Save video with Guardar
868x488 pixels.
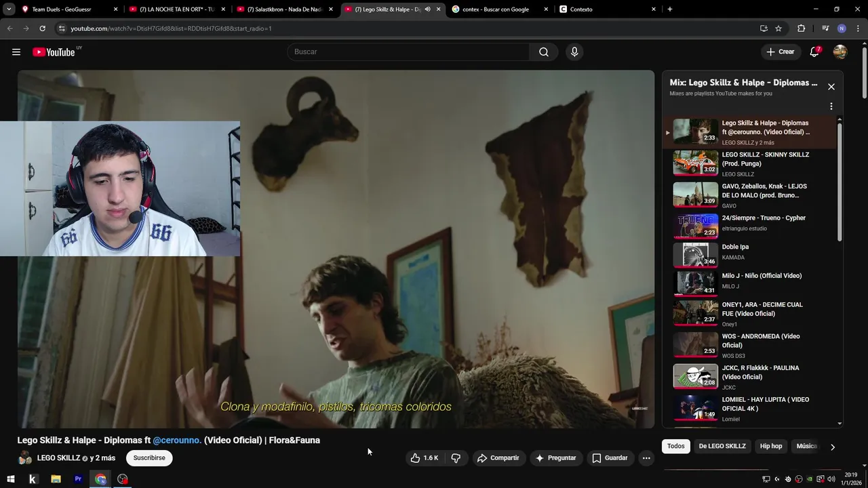click(x=610, y=458)
